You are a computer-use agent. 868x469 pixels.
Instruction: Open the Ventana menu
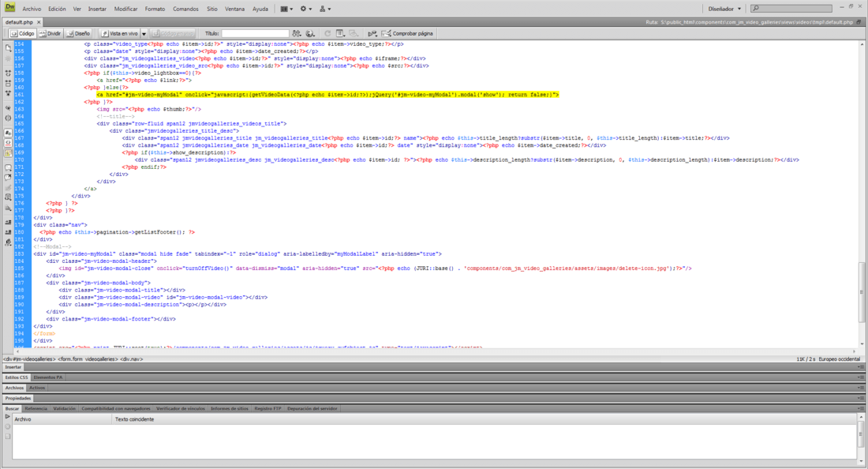tap(234, 9)
